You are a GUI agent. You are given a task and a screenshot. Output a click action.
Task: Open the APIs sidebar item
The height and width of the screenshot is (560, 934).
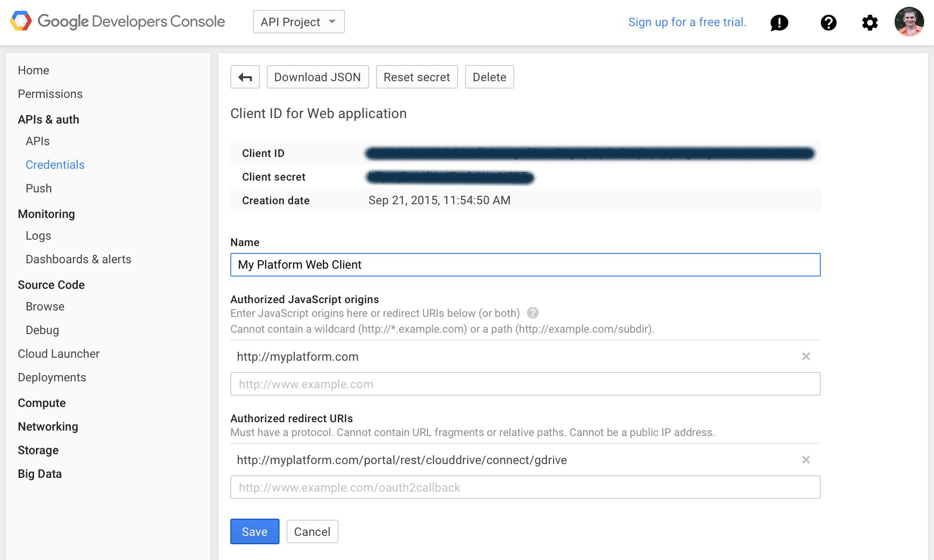(37, 141)
